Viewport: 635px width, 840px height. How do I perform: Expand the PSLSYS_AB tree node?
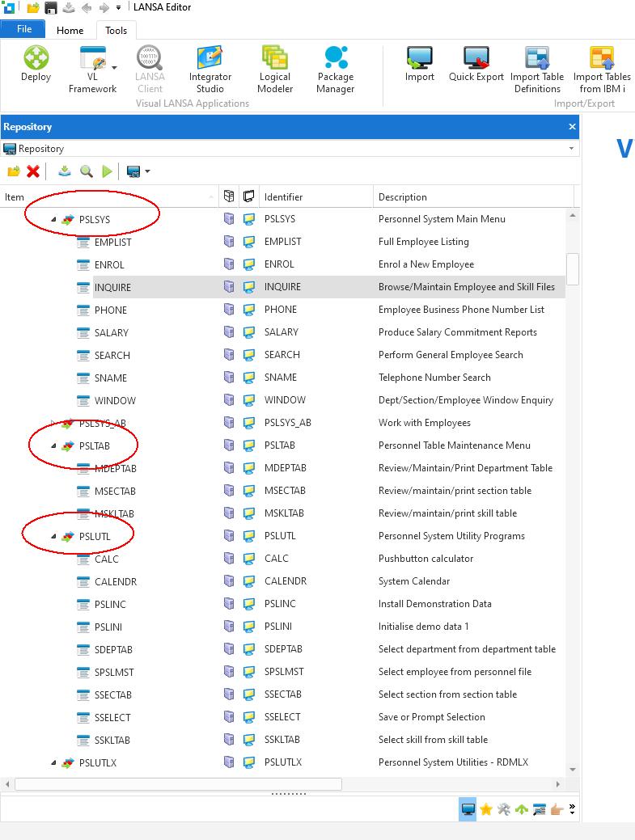coord(54,423)
